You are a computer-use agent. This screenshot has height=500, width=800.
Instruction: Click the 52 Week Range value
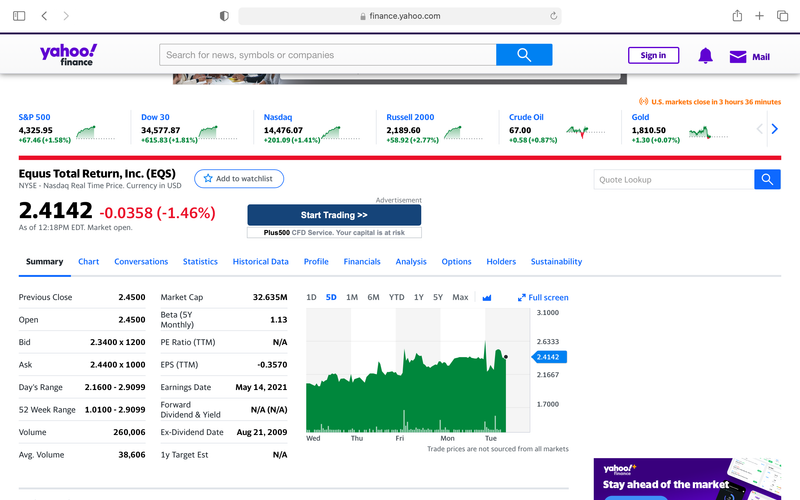click(x=115, y=409)
